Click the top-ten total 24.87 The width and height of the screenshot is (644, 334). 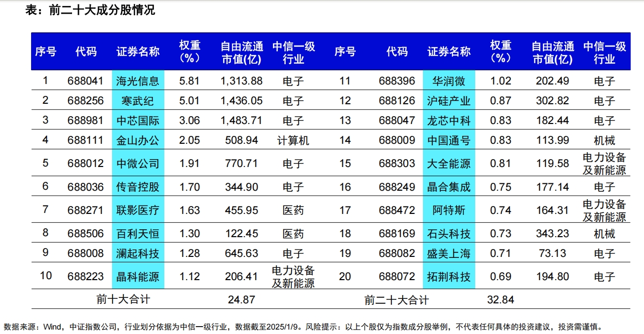[242, 299]
